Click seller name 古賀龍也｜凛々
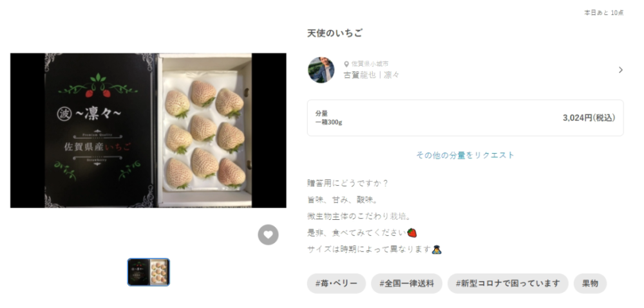This screenshot has height=308, width=644. point(372,75)
